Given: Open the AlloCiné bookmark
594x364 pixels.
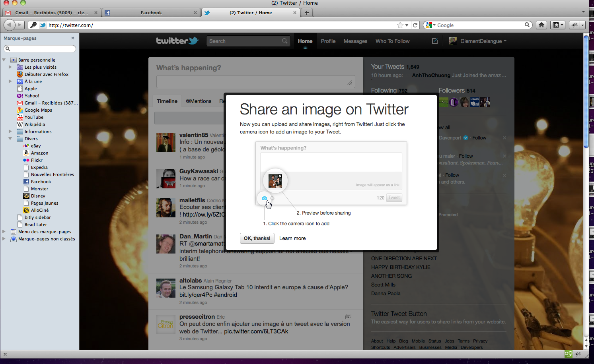Looking at the screenshot, I should pos(36,210).
